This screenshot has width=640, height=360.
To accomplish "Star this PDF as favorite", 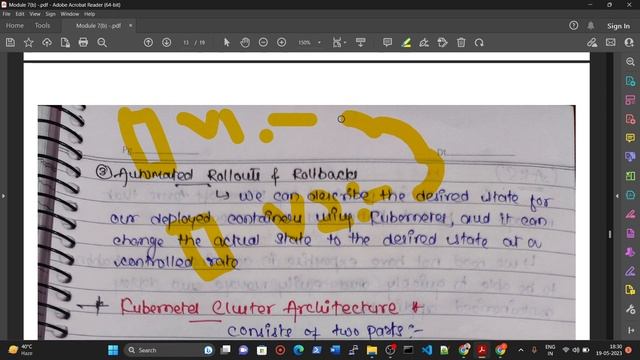I will point(29,42).
